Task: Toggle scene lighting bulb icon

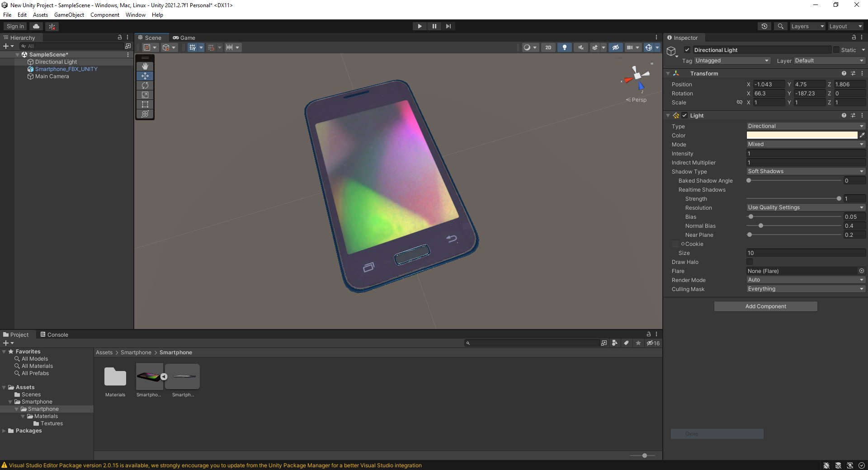Action: pos(564,47)
